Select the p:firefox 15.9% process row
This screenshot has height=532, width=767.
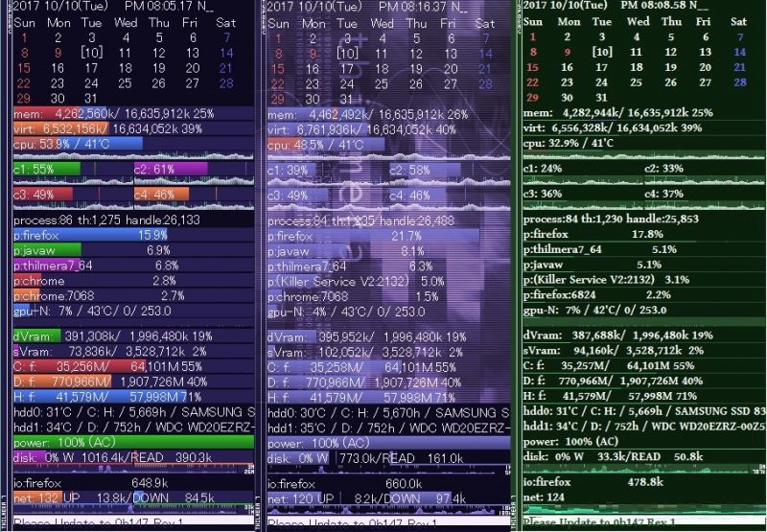coord(96,235)
